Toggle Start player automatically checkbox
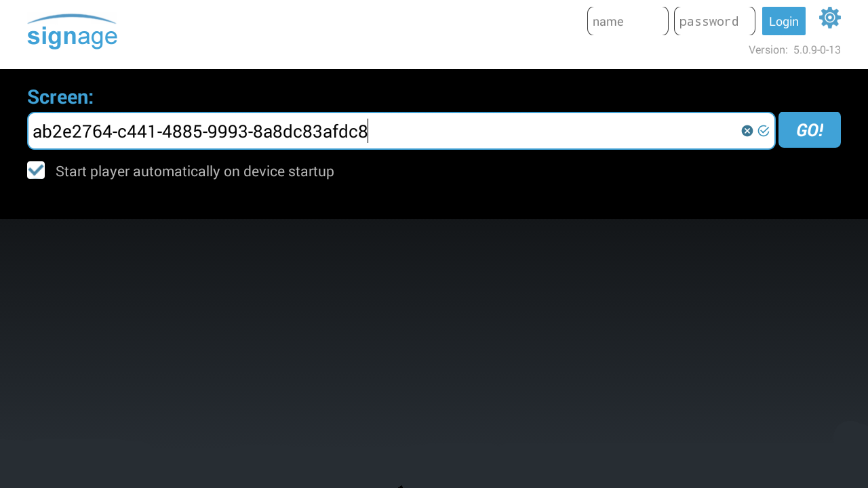 point(36,170)
